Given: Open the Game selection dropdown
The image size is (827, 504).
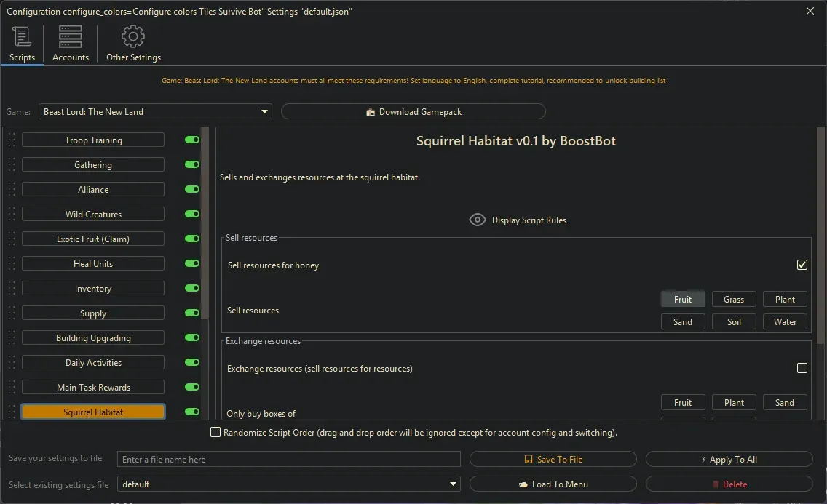Looking at the screenshot, I should click(155, 112).
